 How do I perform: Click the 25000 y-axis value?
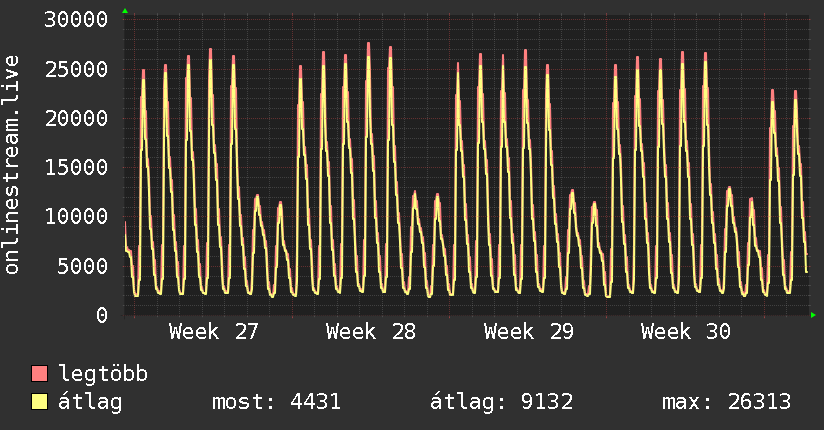point(76,69)
